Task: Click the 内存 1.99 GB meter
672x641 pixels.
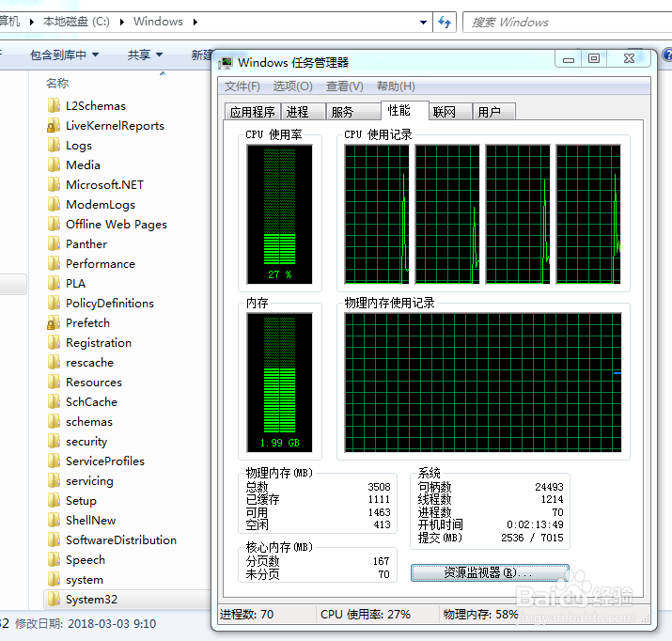Action: point(279,383)
